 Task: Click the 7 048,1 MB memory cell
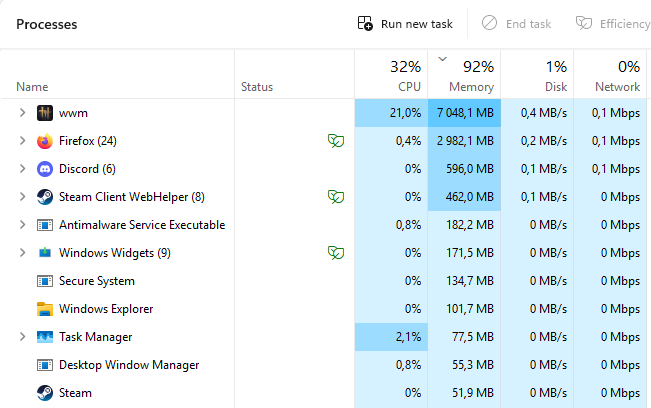(x=465, y=113)
